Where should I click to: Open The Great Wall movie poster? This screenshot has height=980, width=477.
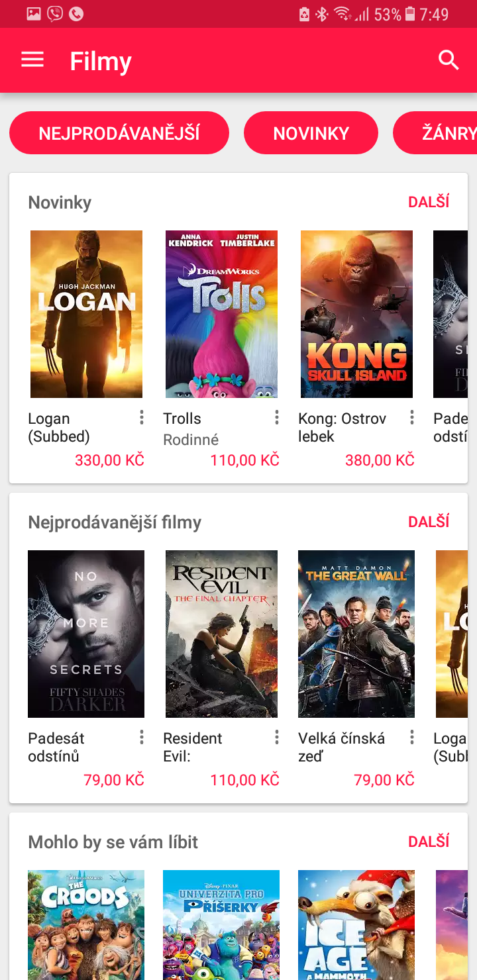pos(356,633)
